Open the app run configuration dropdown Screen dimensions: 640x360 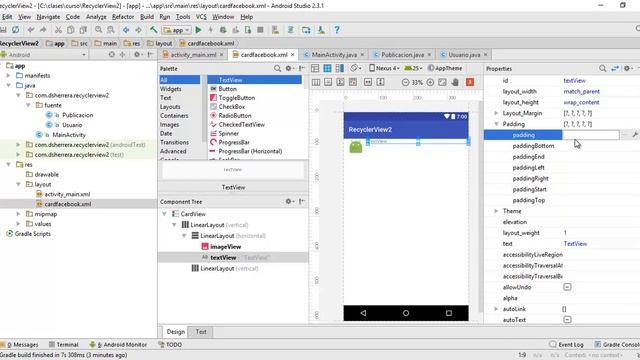pos(176,30)
